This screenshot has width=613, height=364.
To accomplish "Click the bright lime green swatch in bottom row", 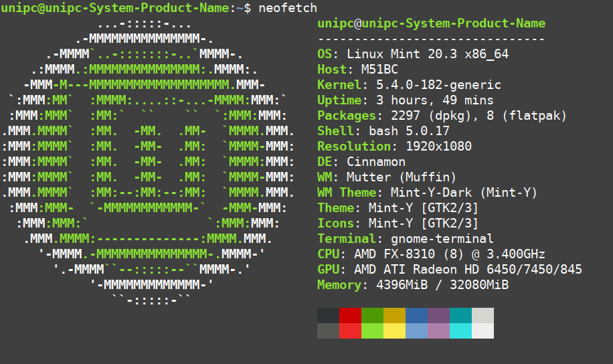I will click(x=373, y=331).
